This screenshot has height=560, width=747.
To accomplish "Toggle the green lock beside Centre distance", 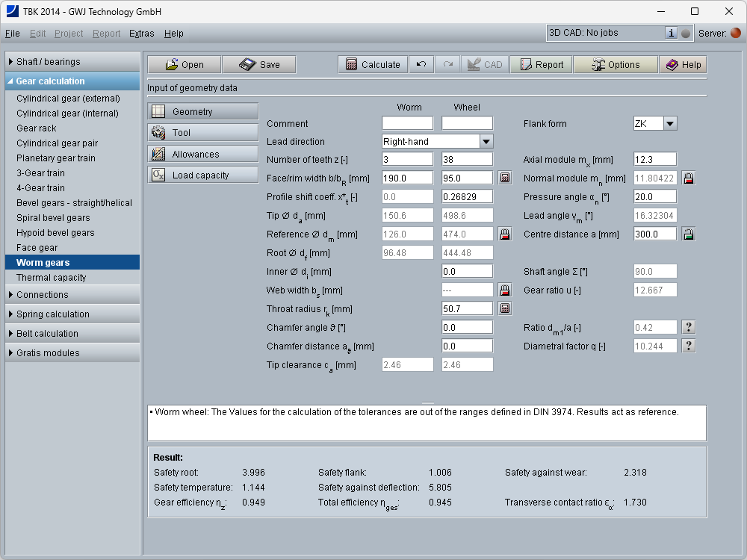I will [689, 234].
